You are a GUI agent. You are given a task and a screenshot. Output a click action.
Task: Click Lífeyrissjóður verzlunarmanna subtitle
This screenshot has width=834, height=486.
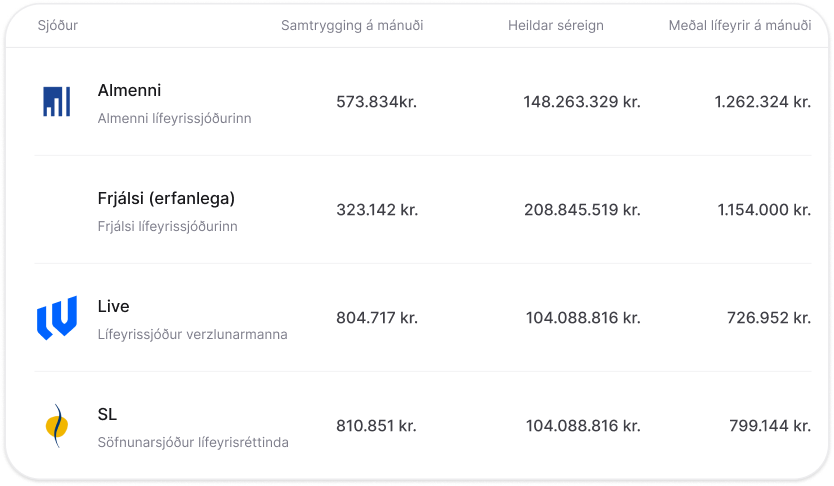(x=192, y=334)
